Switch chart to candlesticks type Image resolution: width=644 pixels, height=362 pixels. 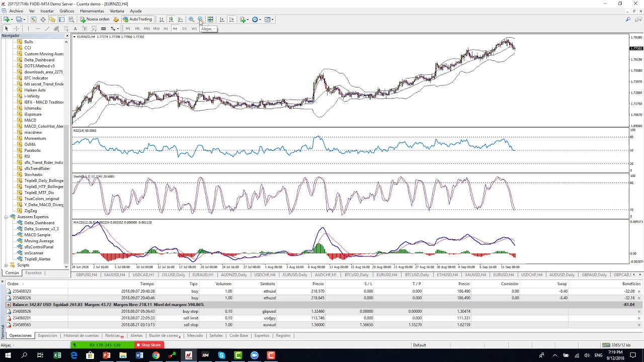(171, 20)
